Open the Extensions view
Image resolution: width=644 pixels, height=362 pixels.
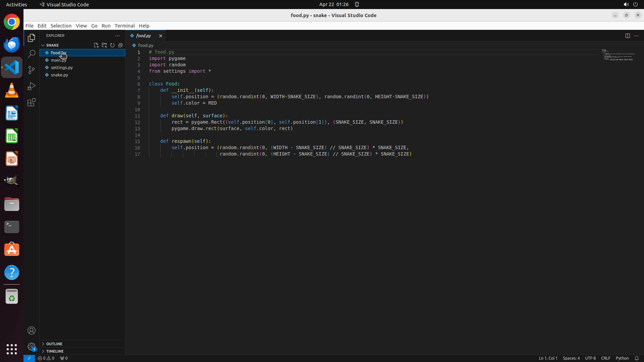[x=32, y=102]
